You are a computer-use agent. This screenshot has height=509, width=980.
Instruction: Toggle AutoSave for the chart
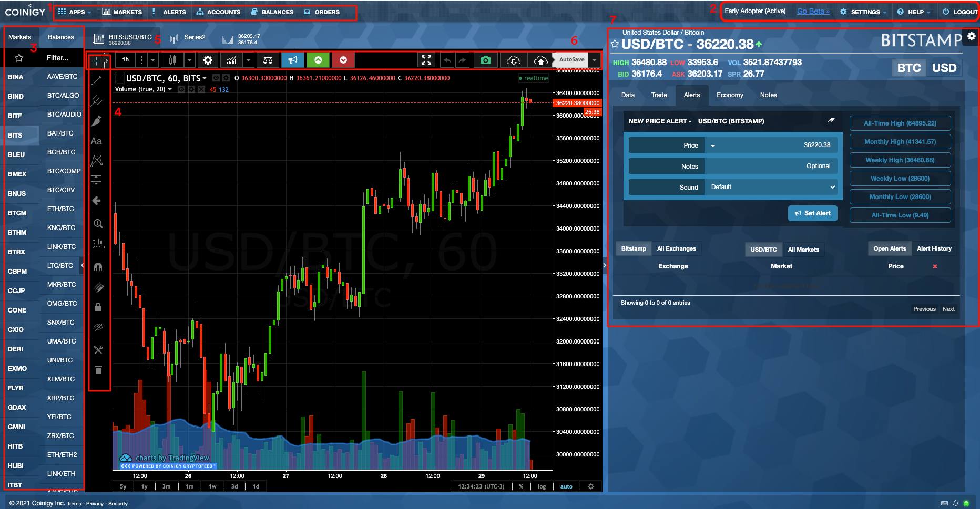point(571,60)
